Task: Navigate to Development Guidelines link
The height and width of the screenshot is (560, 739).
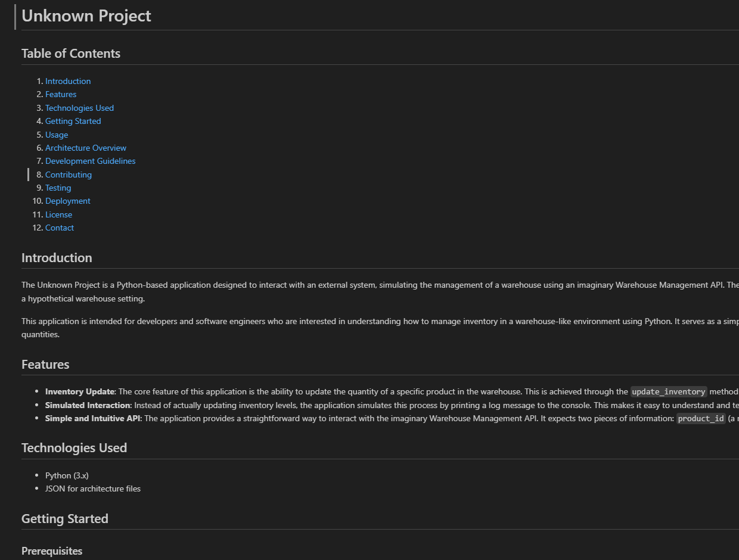Action: pos(91,161)
